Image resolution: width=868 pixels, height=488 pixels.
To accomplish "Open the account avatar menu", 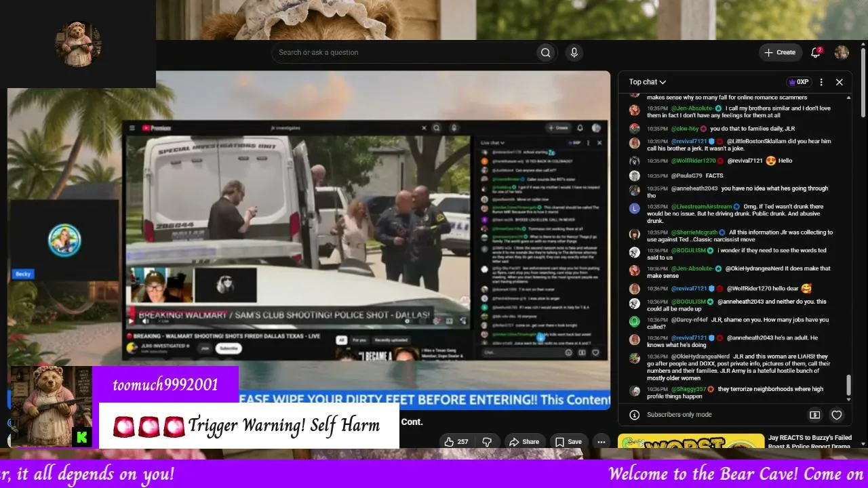I will click(842, 53).
